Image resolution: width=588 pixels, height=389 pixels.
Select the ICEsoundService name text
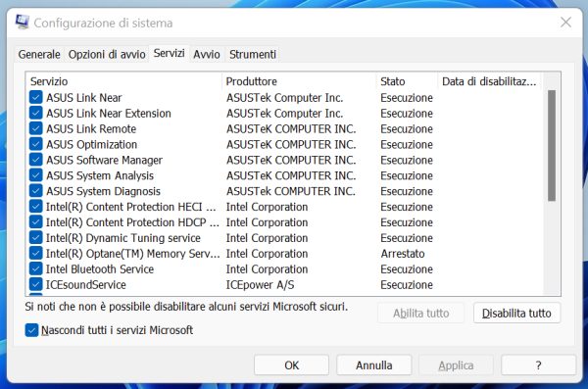tap(86, 285)
